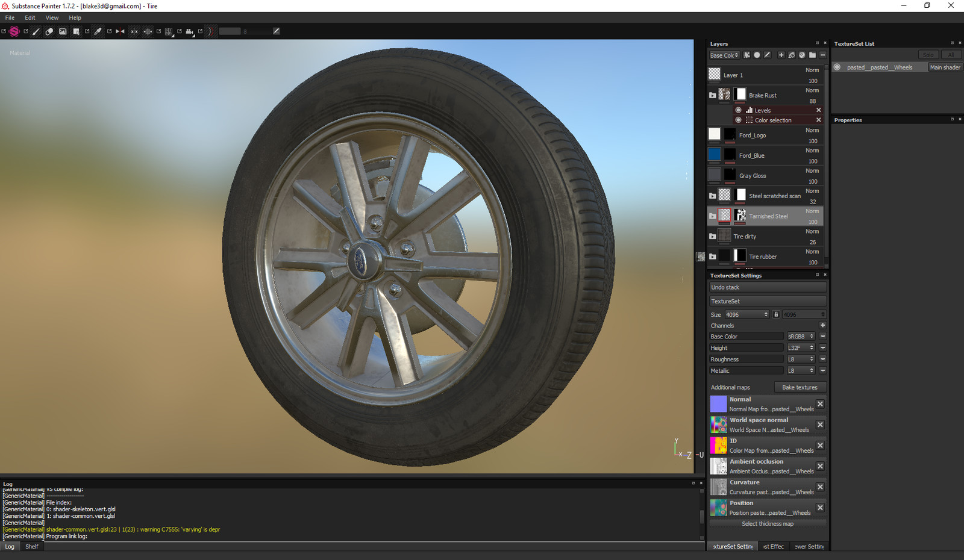Add an effect using the Layers wand icon
Image resolution: width=964 pixels, height=560 pixels.
pos(747,55)
